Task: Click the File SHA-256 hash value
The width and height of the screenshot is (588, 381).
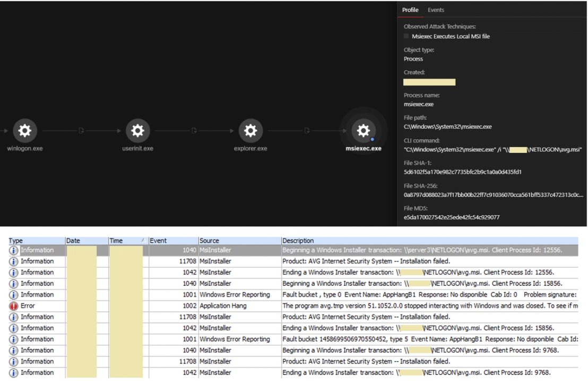Action: coord(493,195)
